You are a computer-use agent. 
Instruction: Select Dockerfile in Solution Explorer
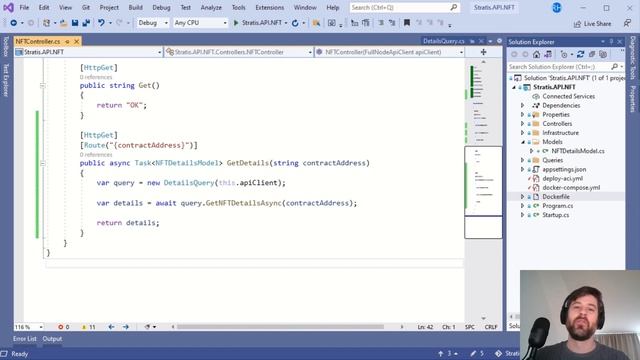click(x=556, y=197)
